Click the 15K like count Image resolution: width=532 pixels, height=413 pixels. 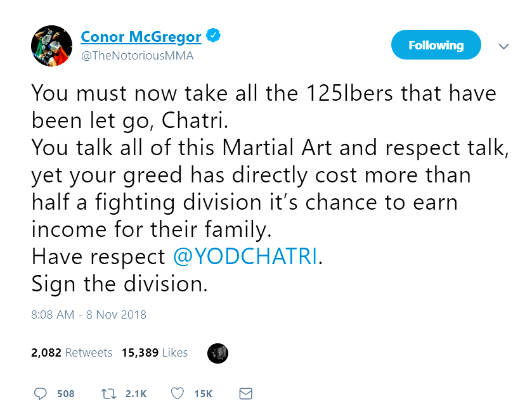(203, 393)
